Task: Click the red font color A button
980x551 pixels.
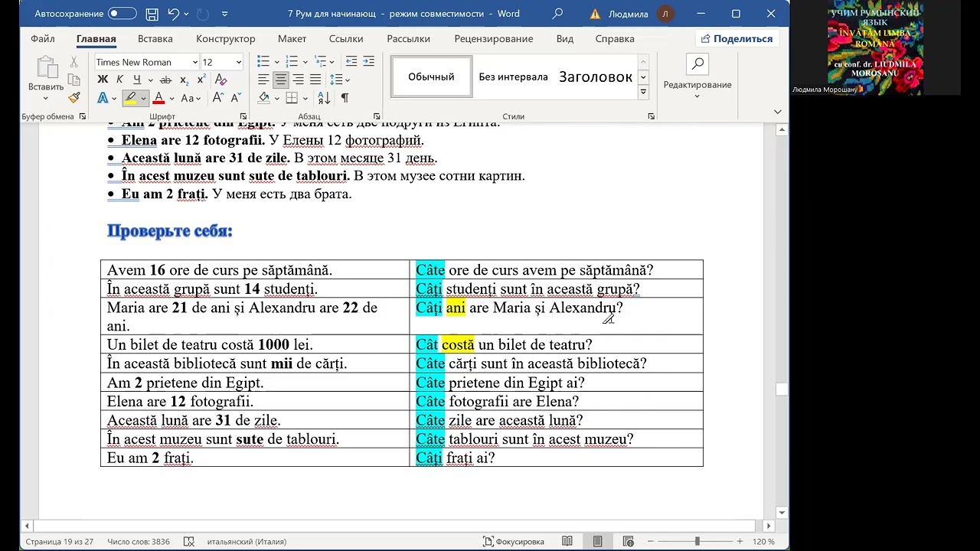Action: tap(158, 98)
